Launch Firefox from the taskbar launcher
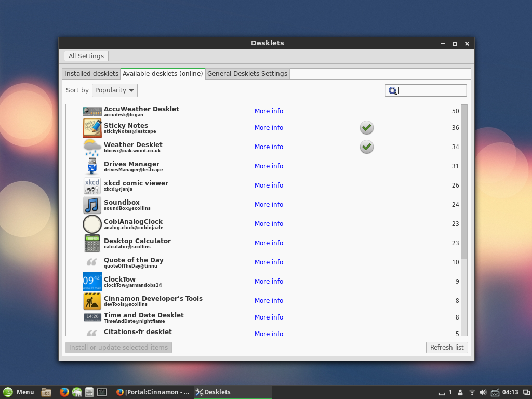This screenshot has width=532, height=399. tap(64, 392)
